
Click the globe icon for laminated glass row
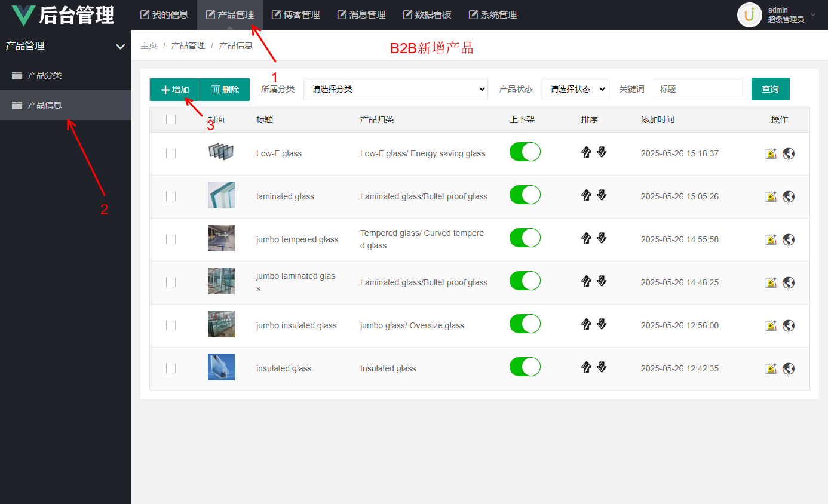pyautogui.click(x=789, y=196)
